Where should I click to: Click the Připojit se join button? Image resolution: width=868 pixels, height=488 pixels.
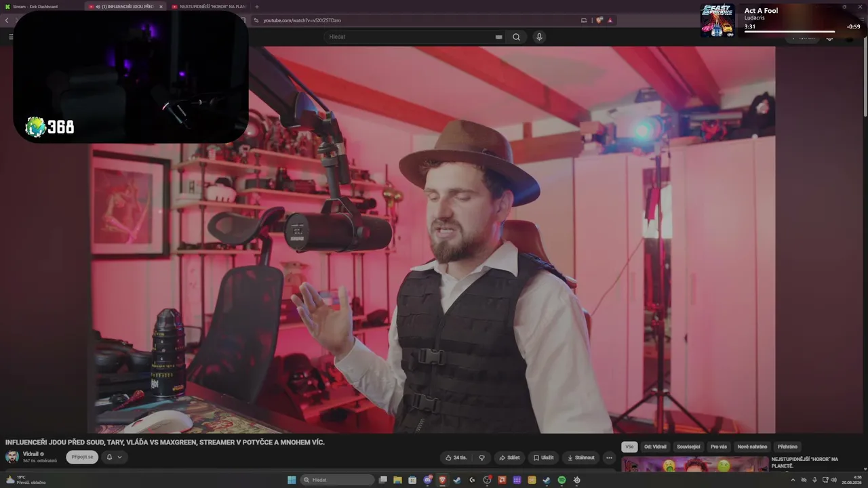coord(82,457)
